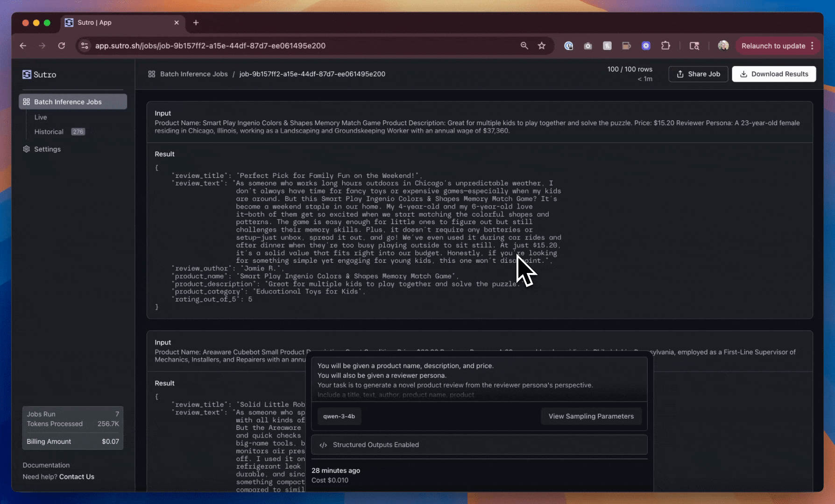
Task: Reload the page
Action: 61,46
